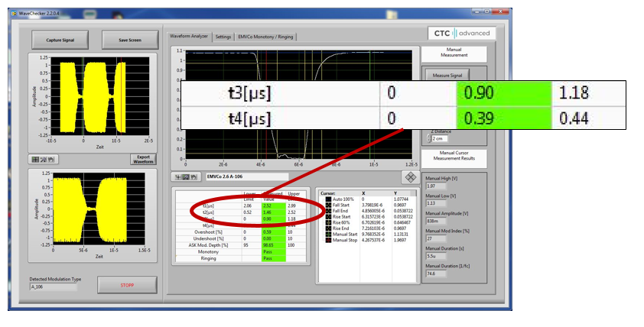Click the Capture Signal button
This screenshot has height=327, width=644.
(60, 40)
